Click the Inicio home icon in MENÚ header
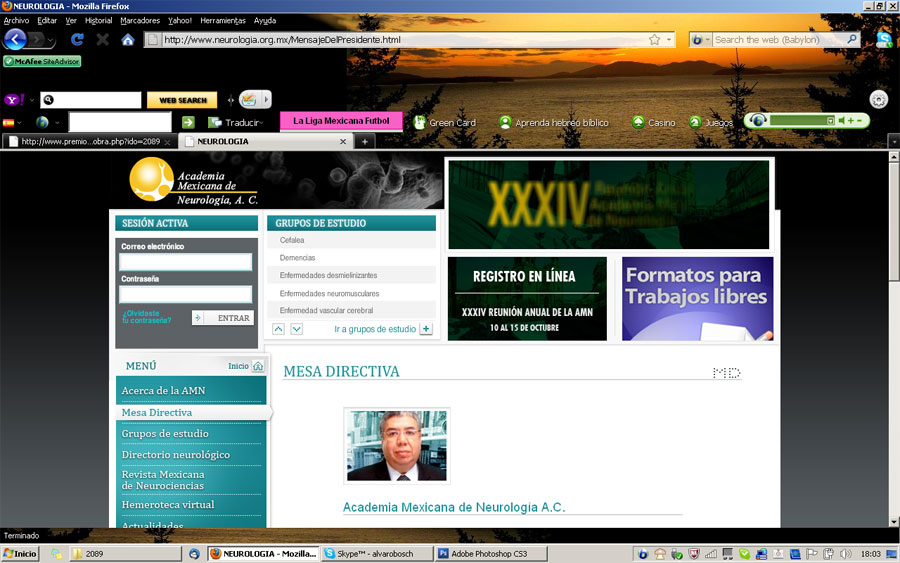The image size is (900, 563). 258,366
